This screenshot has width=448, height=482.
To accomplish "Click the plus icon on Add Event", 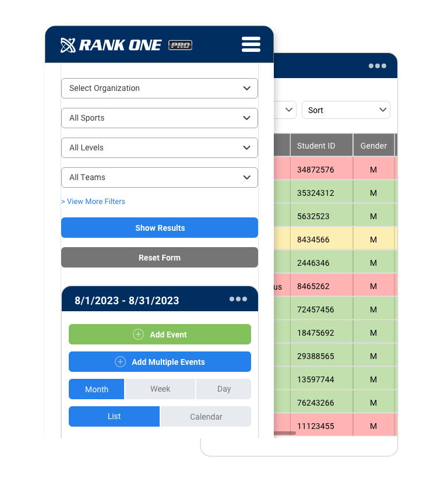I will pyautogui.click(x=138, y=335).
